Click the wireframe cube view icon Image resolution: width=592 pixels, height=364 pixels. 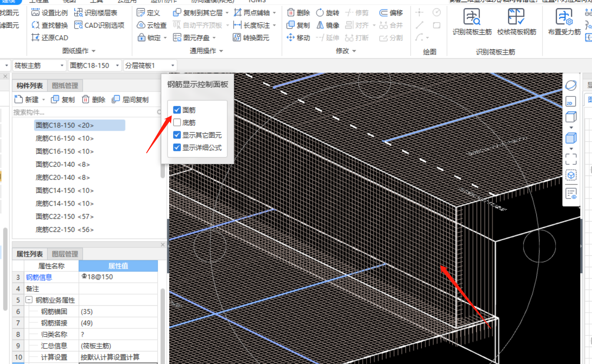pyautogui.click(x=571, y=117)
